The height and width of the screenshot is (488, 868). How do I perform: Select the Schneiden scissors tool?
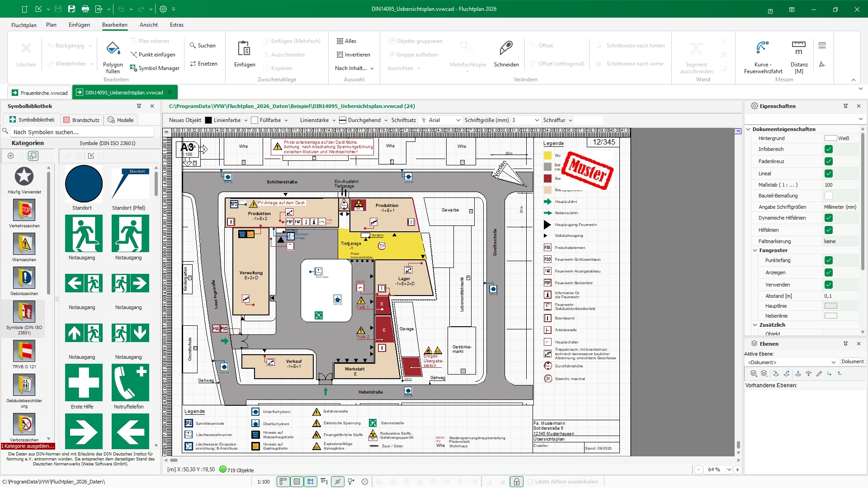pos(506,48)
